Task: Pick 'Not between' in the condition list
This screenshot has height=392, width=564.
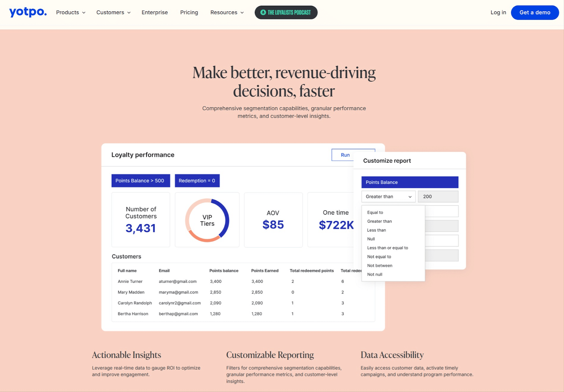Action: point(380,265)
